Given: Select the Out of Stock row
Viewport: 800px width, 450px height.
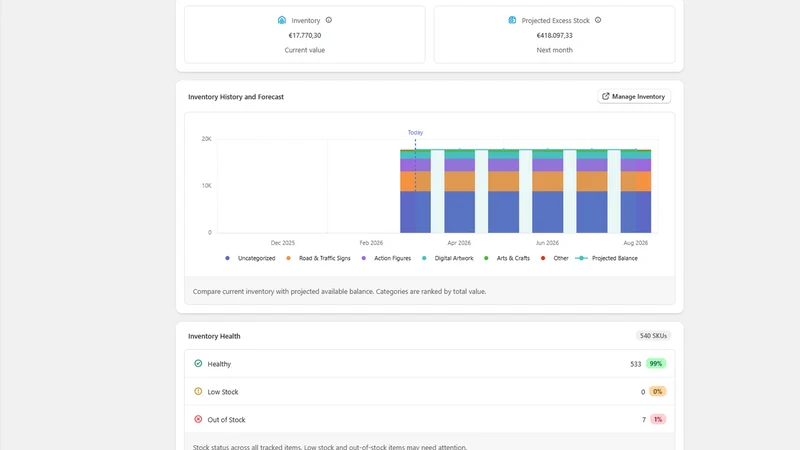Looking at the screenshot, I should [x=430, y=419].
